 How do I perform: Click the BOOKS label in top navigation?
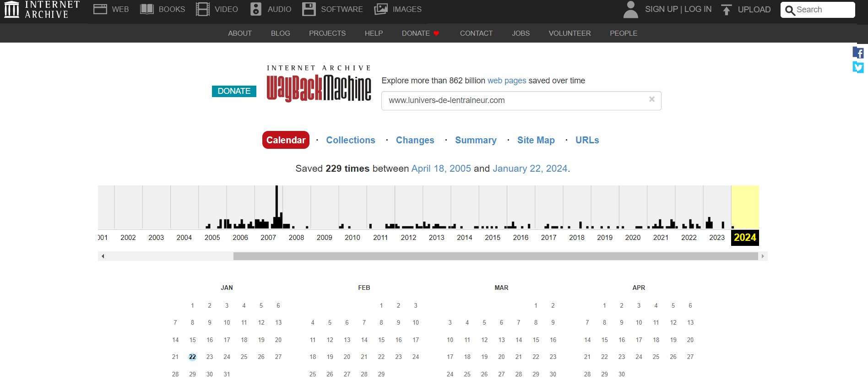172,9
